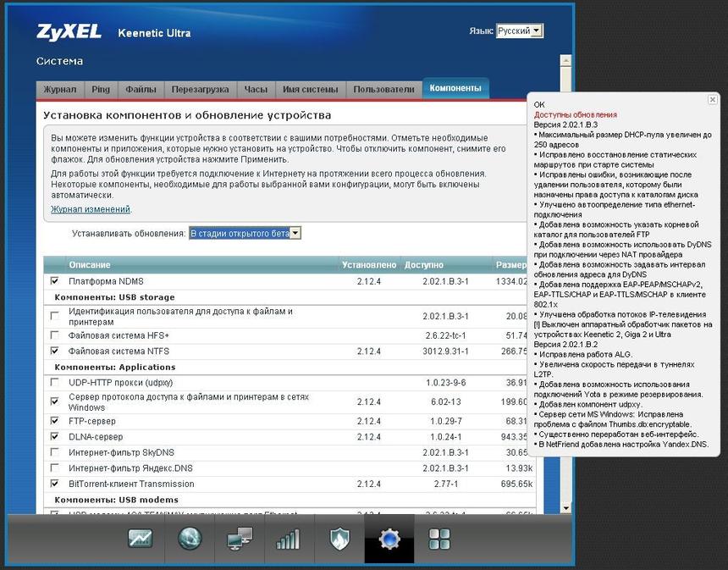Switch to the Журнал tab
The image size is (728, 570).
point(60,89)
